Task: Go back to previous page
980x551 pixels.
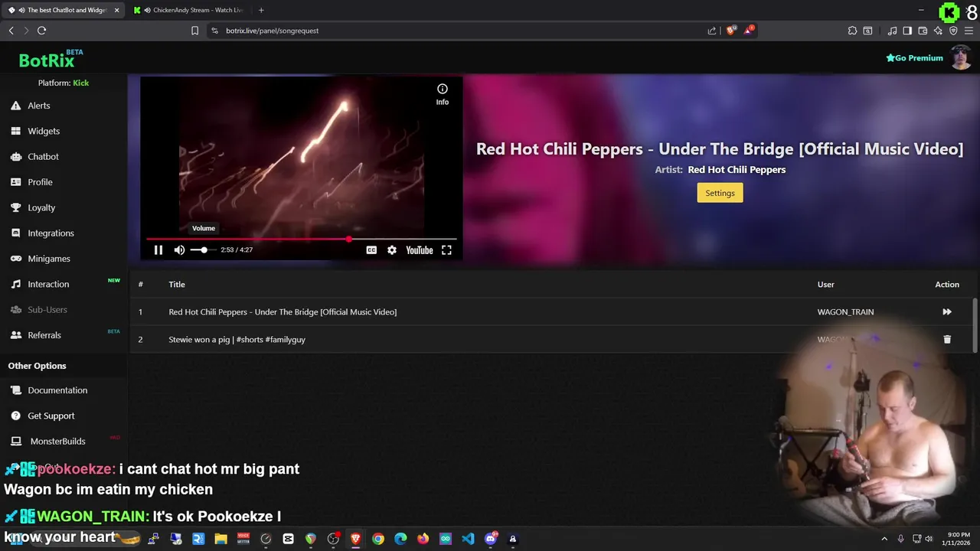Action: pos(11,31)
